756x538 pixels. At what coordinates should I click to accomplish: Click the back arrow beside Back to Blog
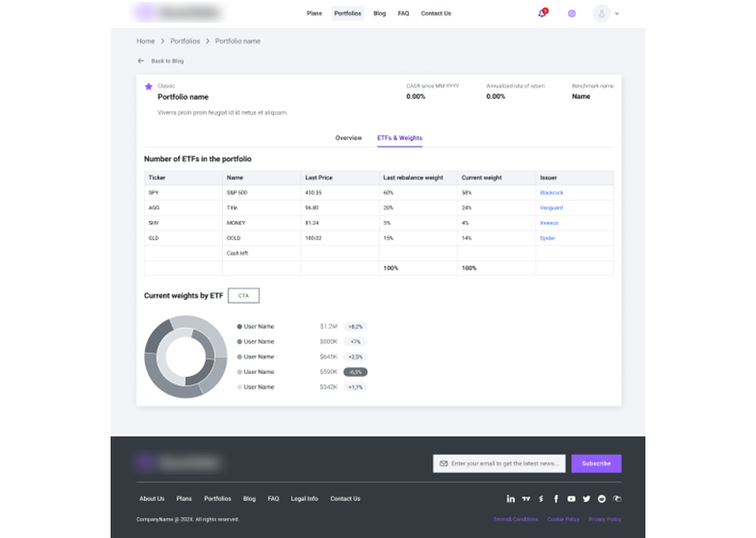point(141,61)
